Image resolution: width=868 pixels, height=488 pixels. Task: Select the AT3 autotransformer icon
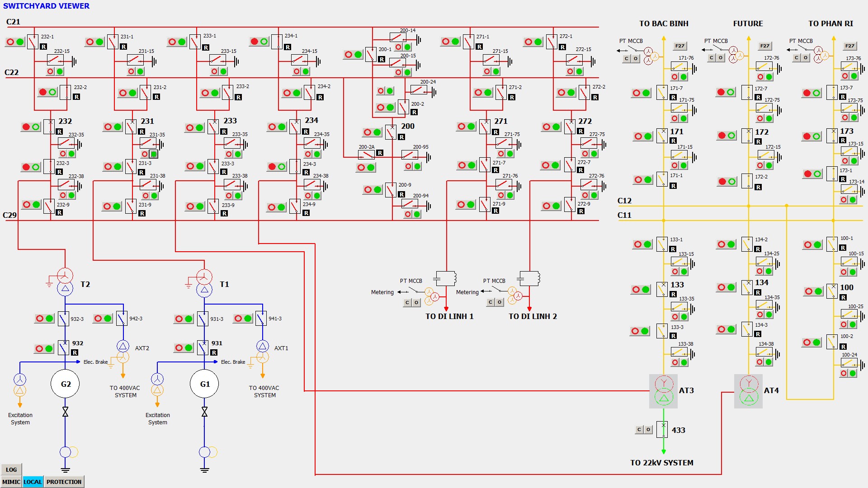[663, 391]
